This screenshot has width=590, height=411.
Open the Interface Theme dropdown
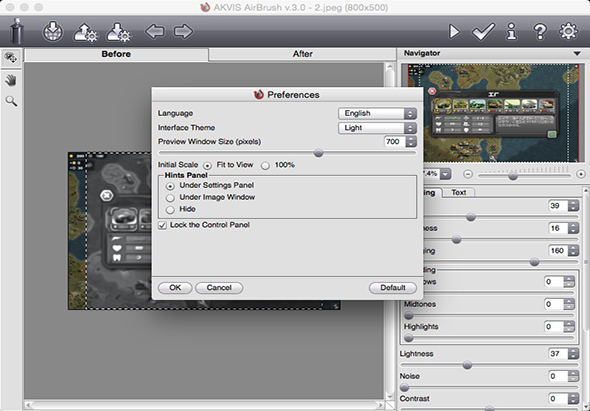pos(377,128)
